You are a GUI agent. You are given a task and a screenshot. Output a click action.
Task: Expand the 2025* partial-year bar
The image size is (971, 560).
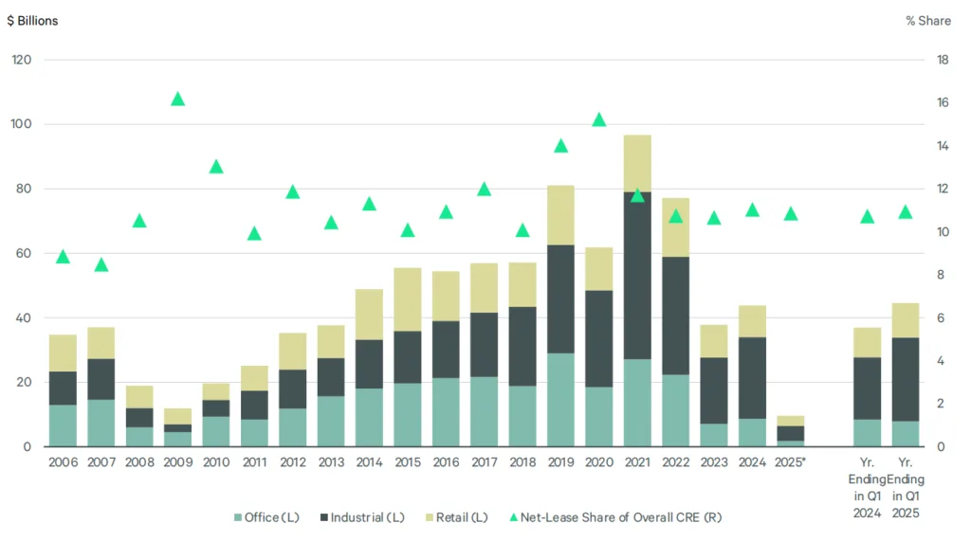pos(791,431)
